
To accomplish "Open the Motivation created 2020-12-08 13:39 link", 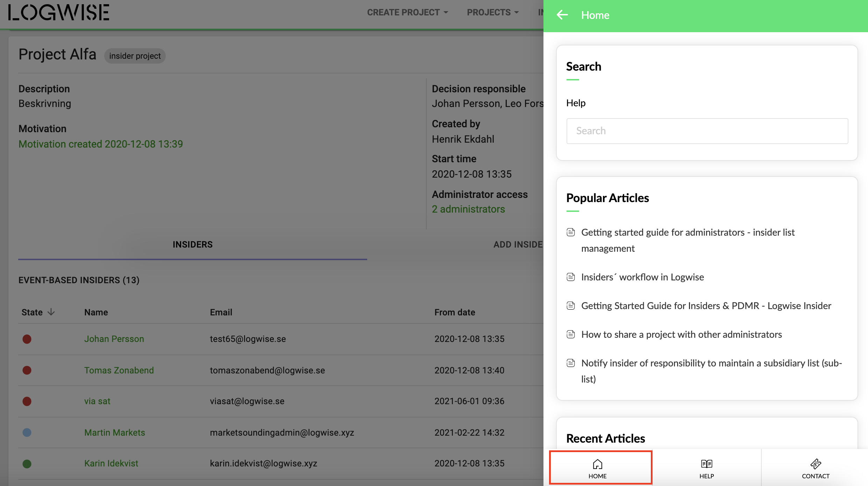I will pyautogui.click(x=101, y=144).
